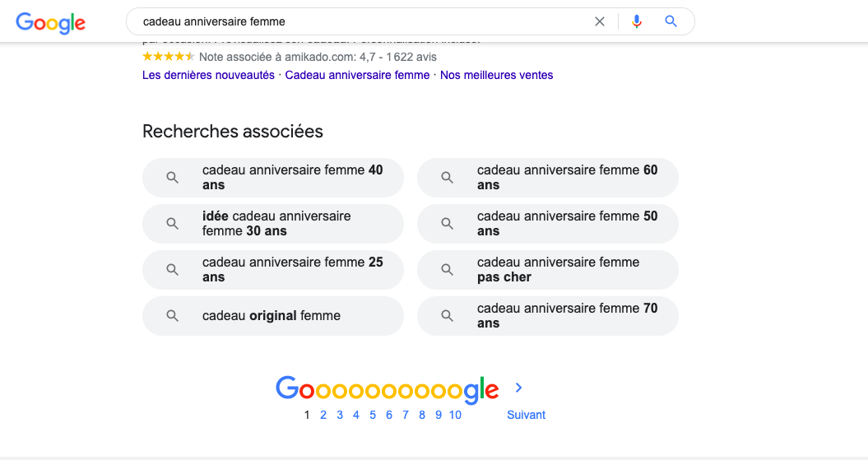This screenshot has height=460, width=868.
Task: Open "Les dernières nouveautés" sitelink
Action: 208,75
